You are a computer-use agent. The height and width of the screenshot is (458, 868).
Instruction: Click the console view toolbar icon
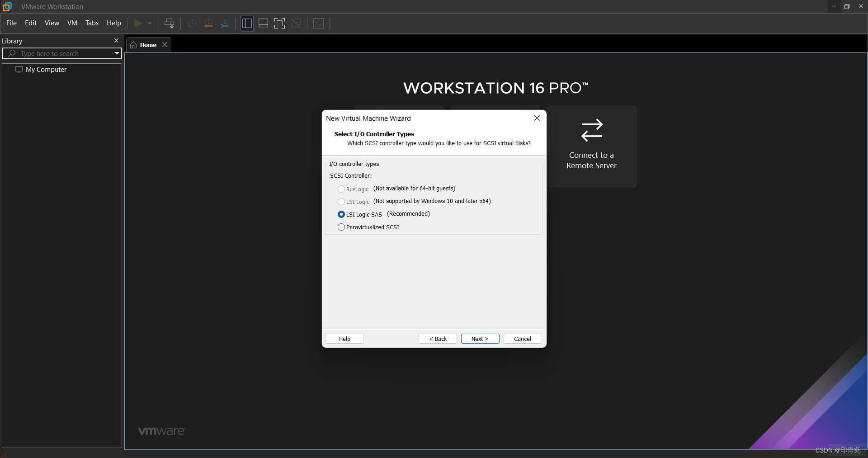tap(319, 24)
